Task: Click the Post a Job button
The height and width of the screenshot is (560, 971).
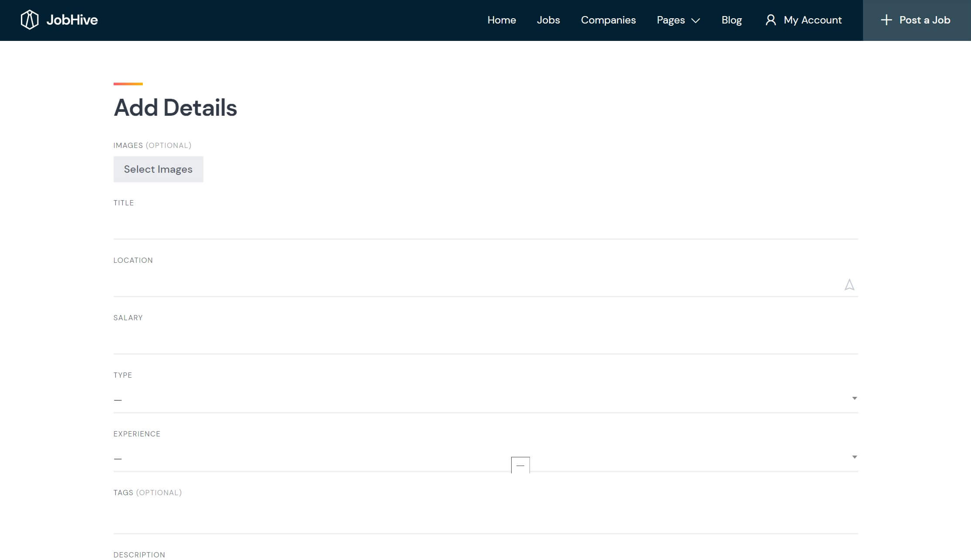Action: 917,20
